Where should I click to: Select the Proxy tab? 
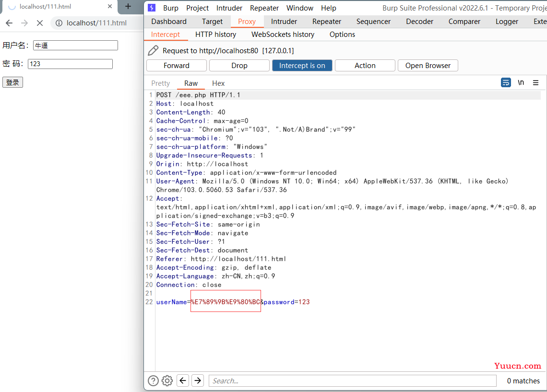coord(247,22)
